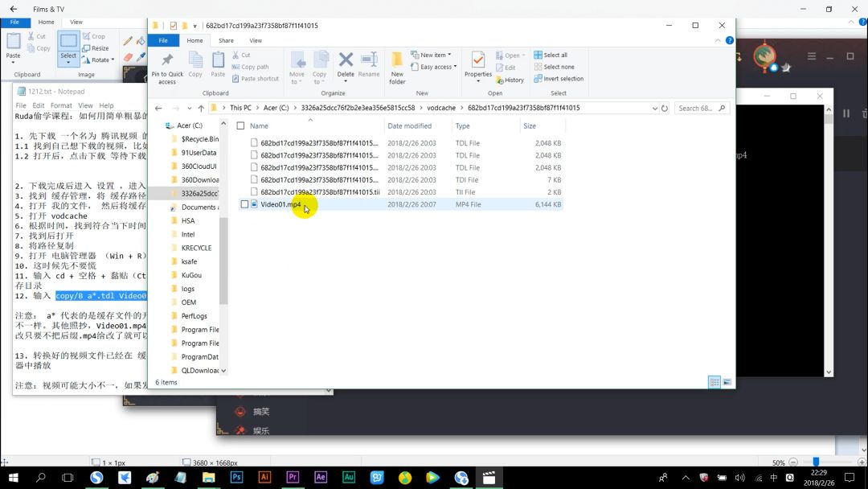
Task: Click Edit in the Open group
Action: (x=506, y=68)
